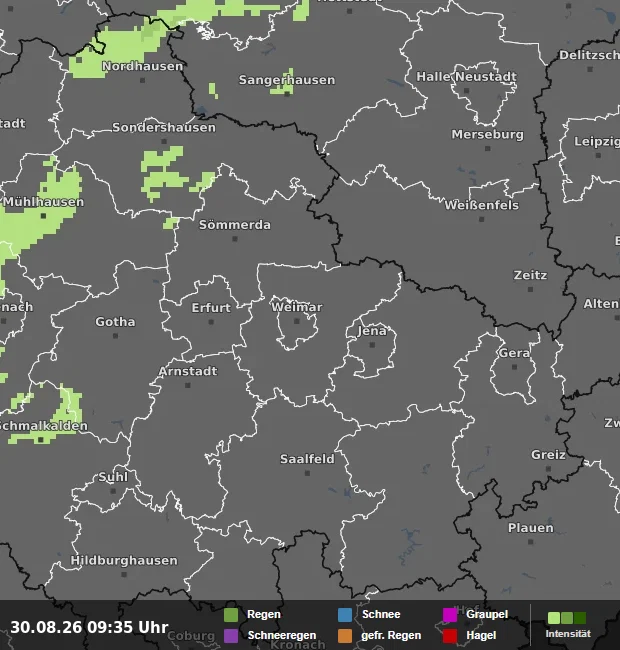
Task: Click the Mühlhausen city label
Action: pos(44,202)
